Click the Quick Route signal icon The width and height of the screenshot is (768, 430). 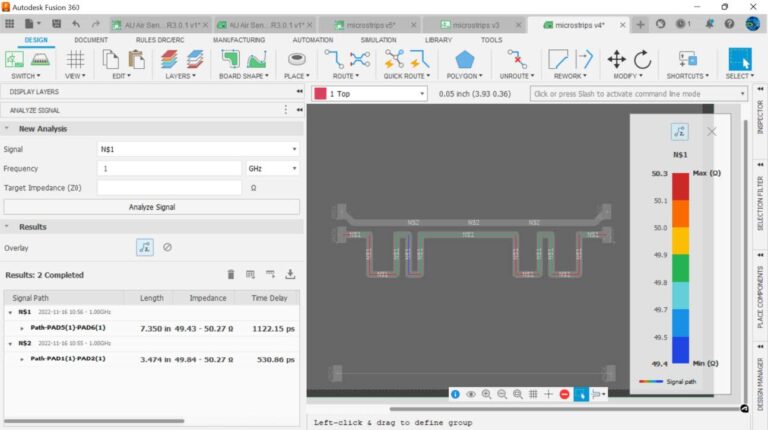coord(419,59)
